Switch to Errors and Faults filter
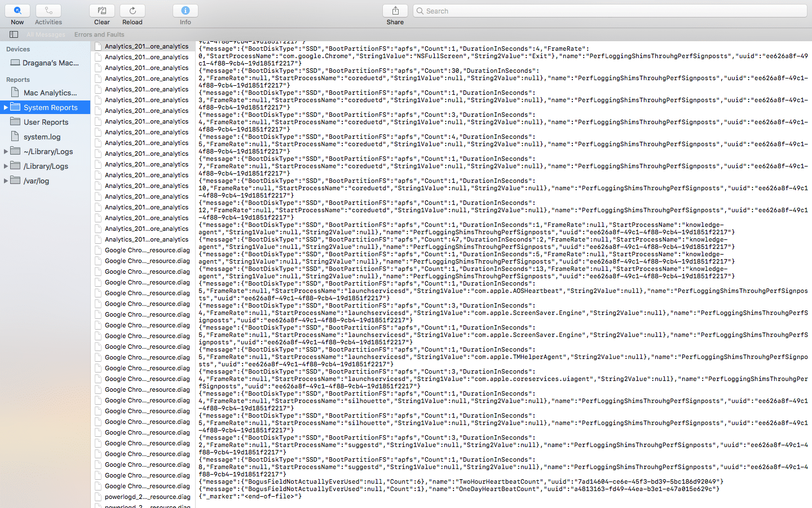The height and width of the screenshot is (508, 812). [x=99, y=34]
